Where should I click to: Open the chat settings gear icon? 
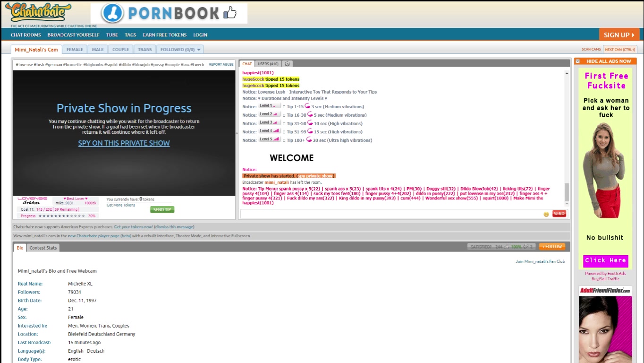click(x=287, y=64)
